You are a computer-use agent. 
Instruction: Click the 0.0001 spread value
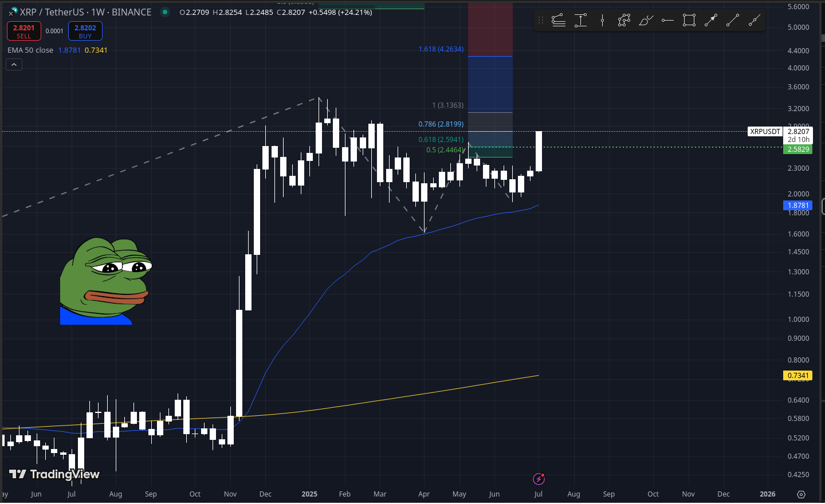pos(54,31)
